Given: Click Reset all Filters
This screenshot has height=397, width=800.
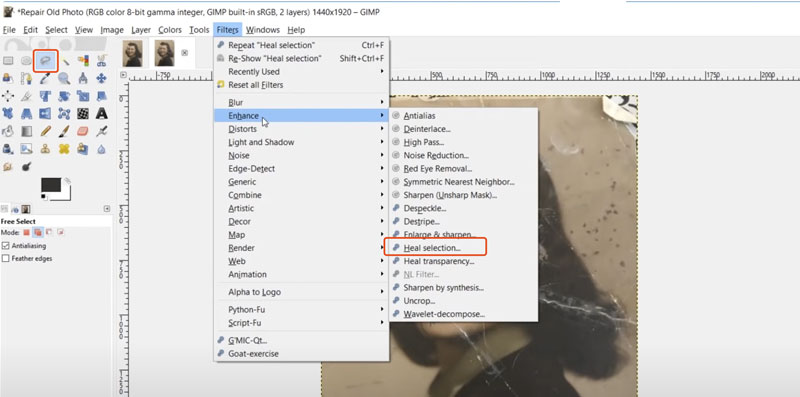Looking at the screenshot, I should pyautogui.click(x=301, y=85).
